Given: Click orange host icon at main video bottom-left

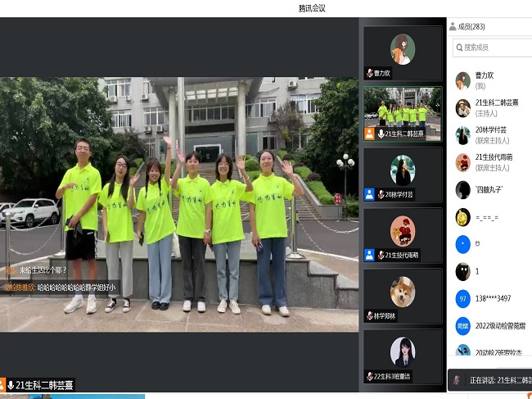Looking at the screenshot, I should point(2,385).
